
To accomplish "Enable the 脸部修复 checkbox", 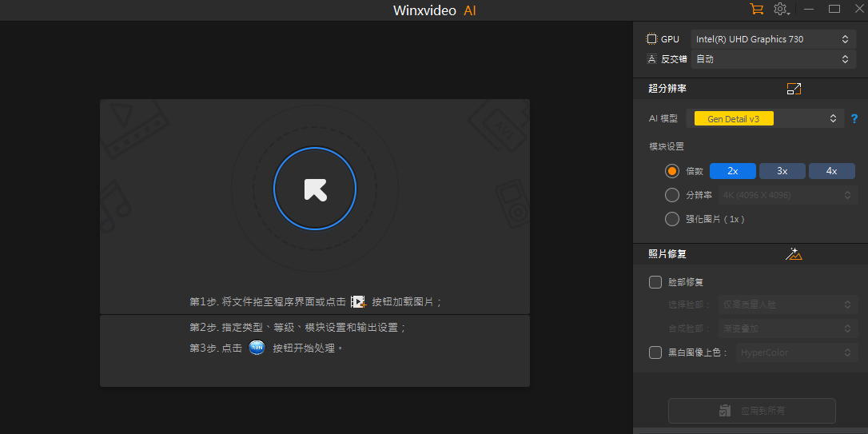I will point(655,282).
